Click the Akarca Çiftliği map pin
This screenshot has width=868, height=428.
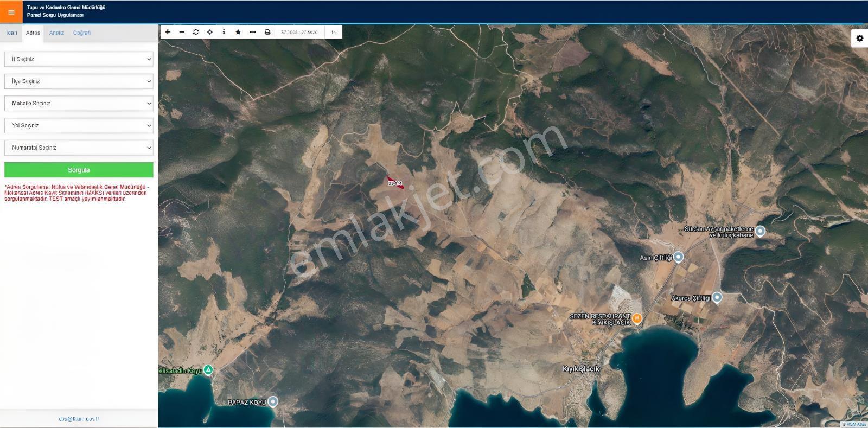717,297
